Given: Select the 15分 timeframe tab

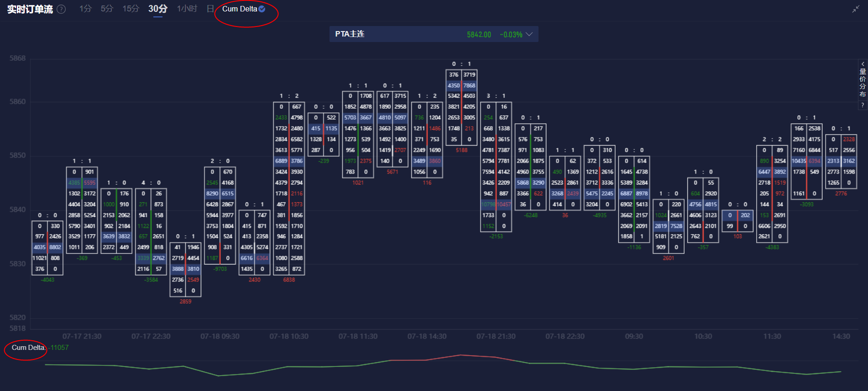Looking at the screenshot, I should [x=131, y=9].
